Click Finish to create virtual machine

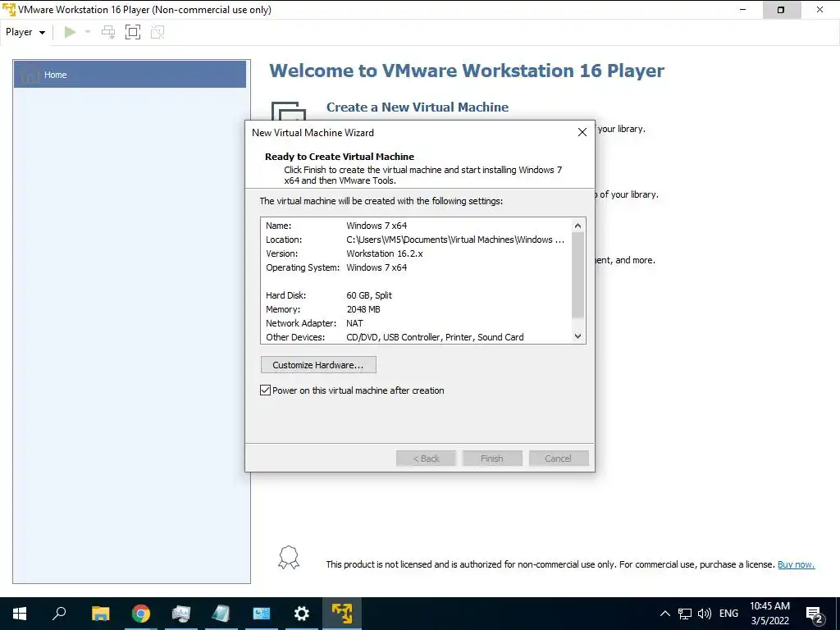492,459
